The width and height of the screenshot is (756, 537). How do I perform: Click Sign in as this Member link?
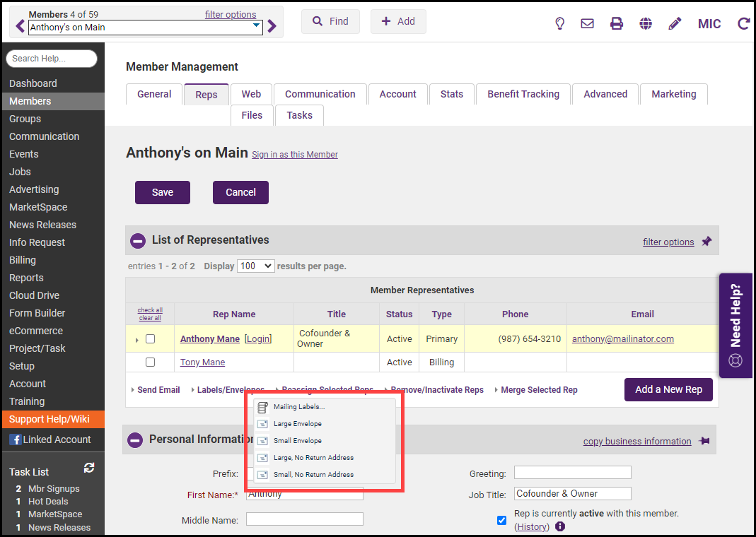[295, 155]
